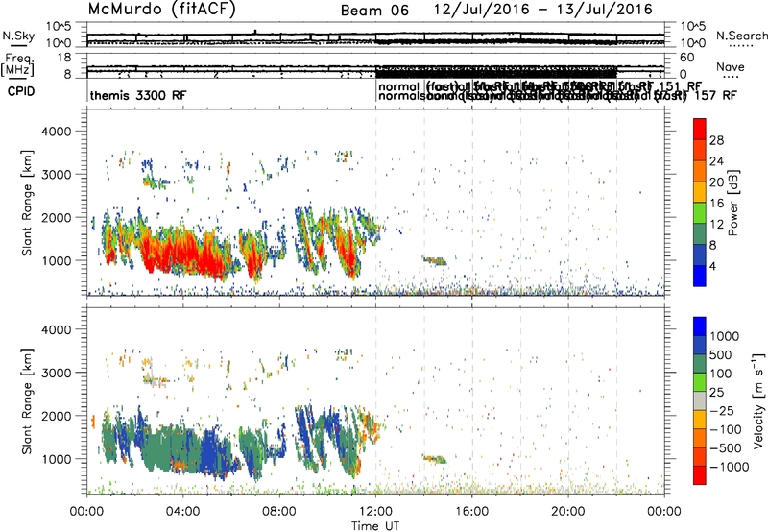768x532 pixels.
Task: Click the −1000 label on velocity colorbar
Action: coord(729,467)
